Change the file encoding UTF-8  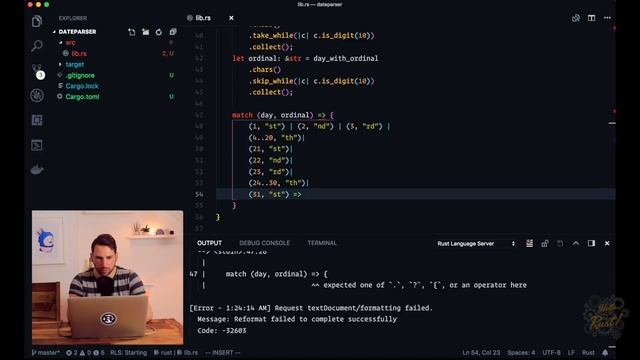coord(551,352)
